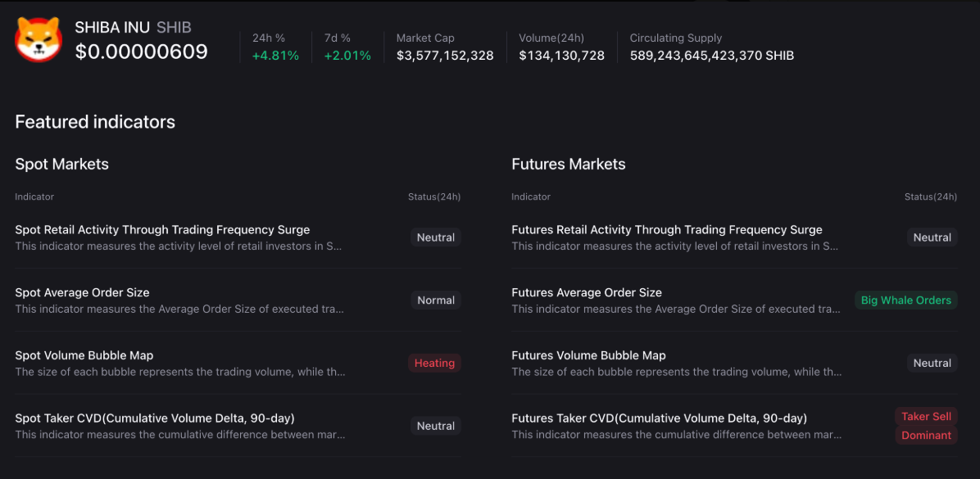Image resolution: width=980 pixels, height=479 pixels.
Task: Click the Status(24h) column header for Spot Markets
Action: tap(433, 197)
